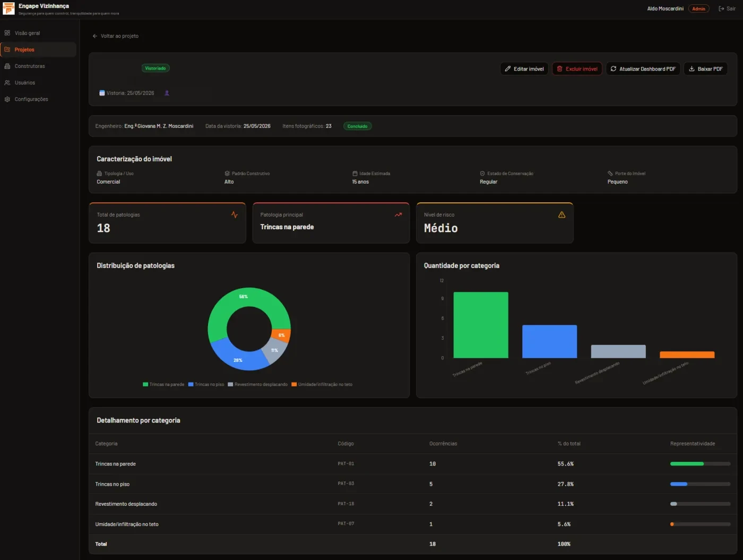Click the Excluir imóvel button
The height and width of the screenshot is (560, 743).
577,68
